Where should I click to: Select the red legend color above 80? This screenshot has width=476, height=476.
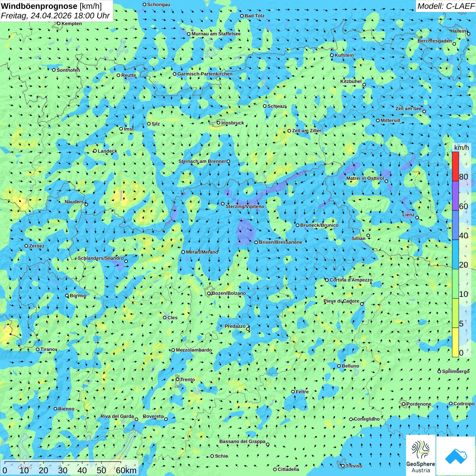pyautogui.click(x=455, y=166)
